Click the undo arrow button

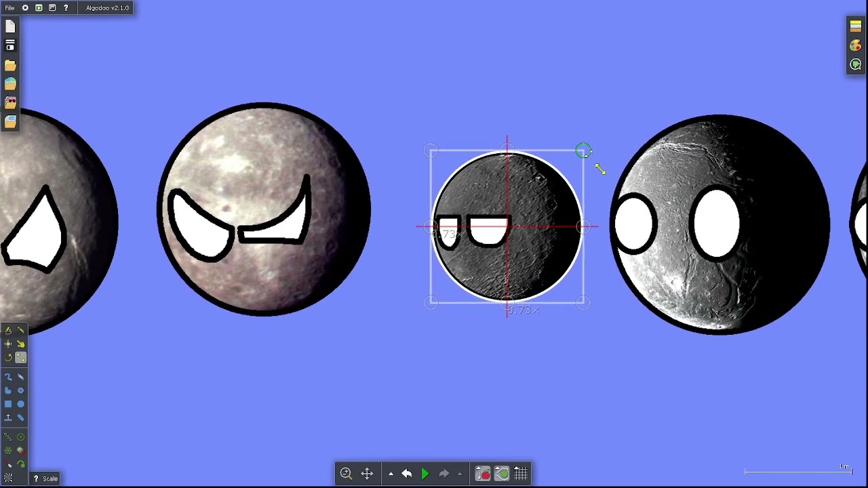407,474
